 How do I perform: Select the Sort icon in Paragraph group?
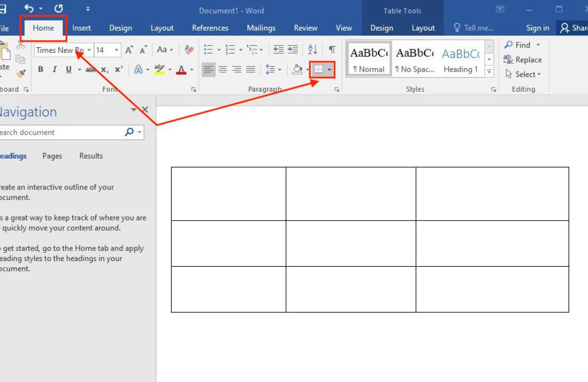[312, 49]
